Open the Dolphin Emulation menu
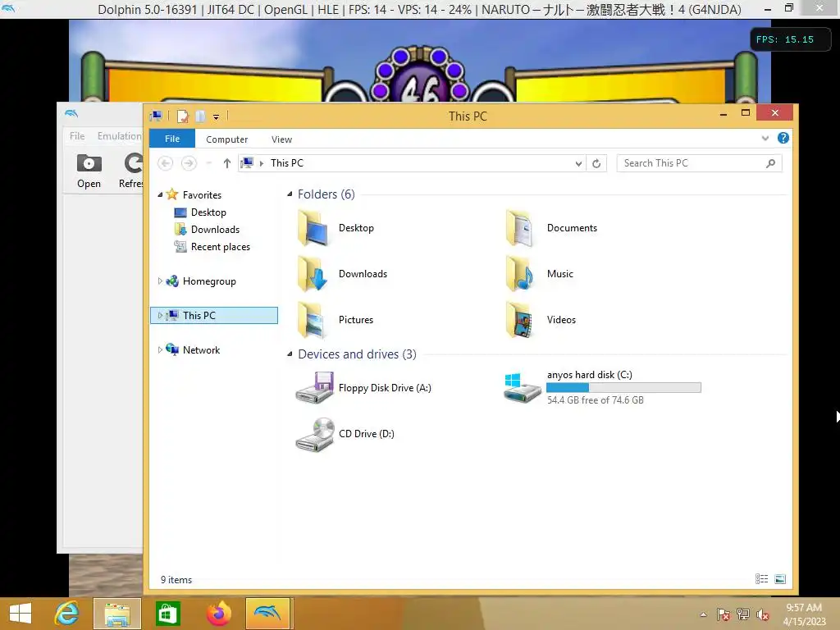Viewport: 840px width, 630px height. point(119,136)
